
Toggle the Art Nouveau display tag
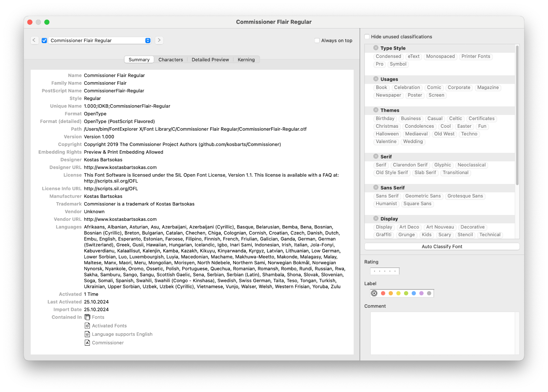click(x=440, y=227)
